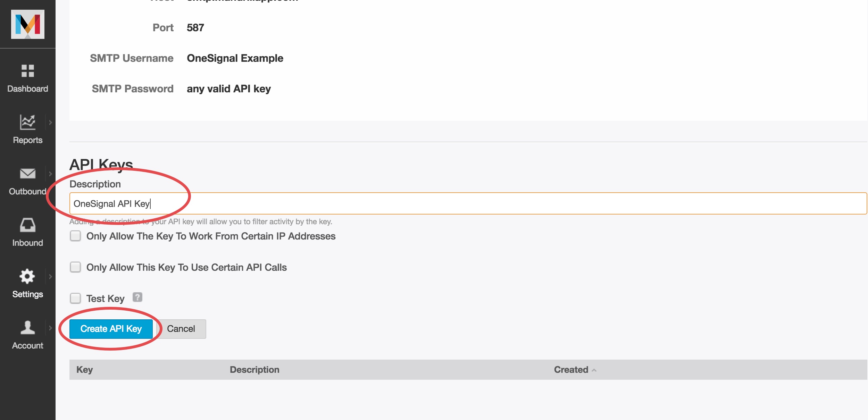
Task: Open the Account person icon
Action: click(x=28, y=327)
